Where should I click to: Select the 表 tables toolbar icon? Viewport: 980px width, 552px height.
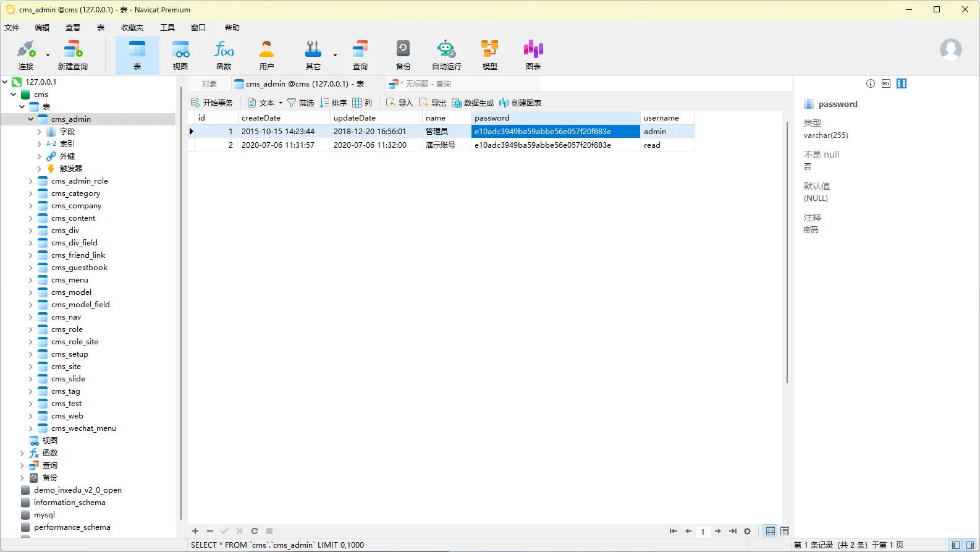tap(137, 54)
